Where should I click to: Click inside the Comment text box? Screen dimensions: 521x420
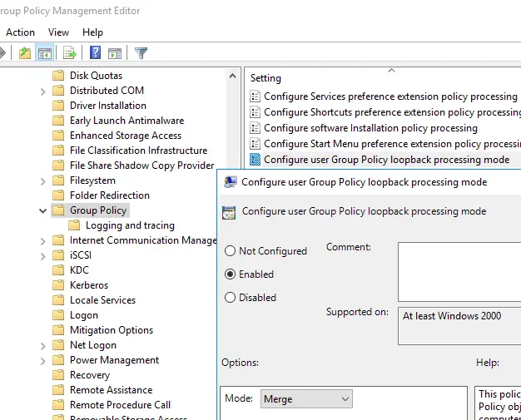click(x=459, y=272)
